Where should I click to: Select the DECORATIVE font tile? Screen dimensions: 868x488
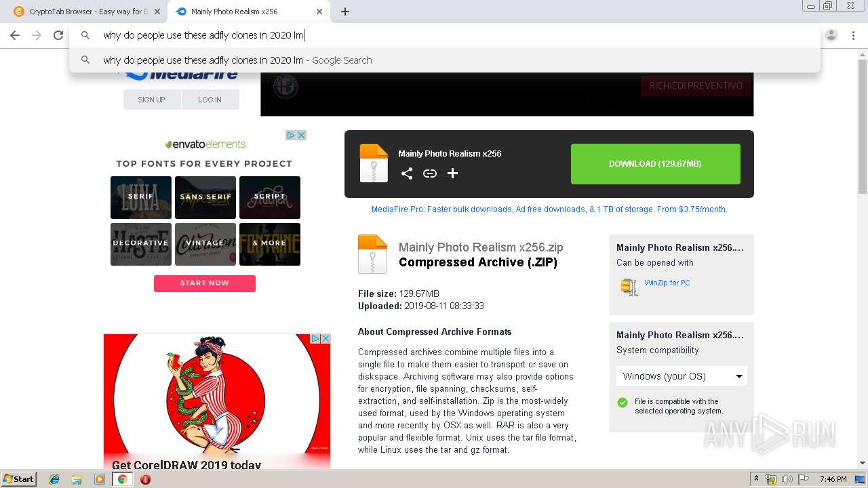pos(141,244)
